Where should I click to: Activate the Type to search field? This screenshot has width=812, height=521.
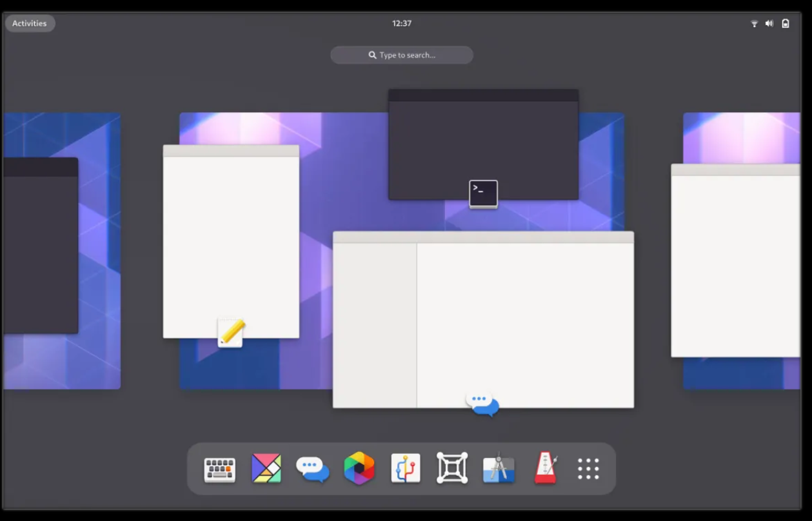401,55
